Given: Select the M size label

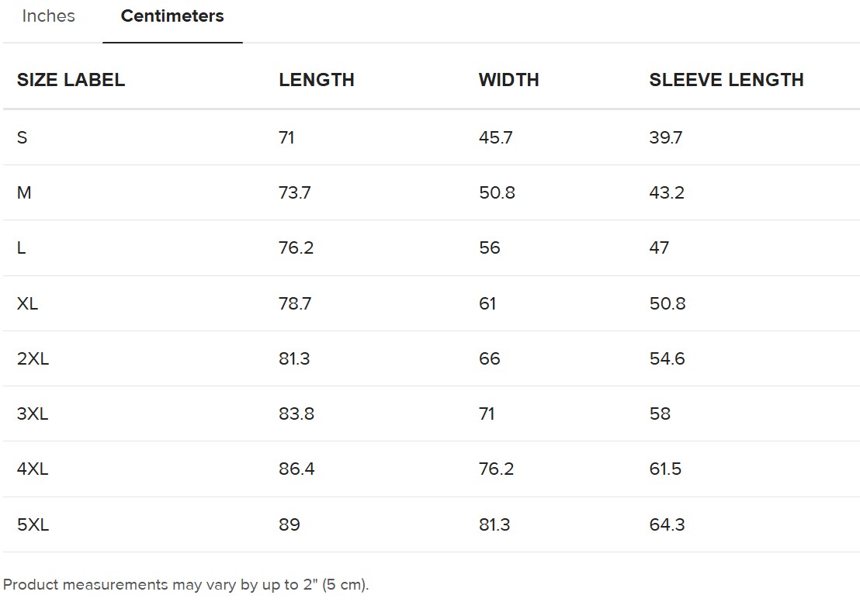Looking at the screenshot, I should point(24,192).
